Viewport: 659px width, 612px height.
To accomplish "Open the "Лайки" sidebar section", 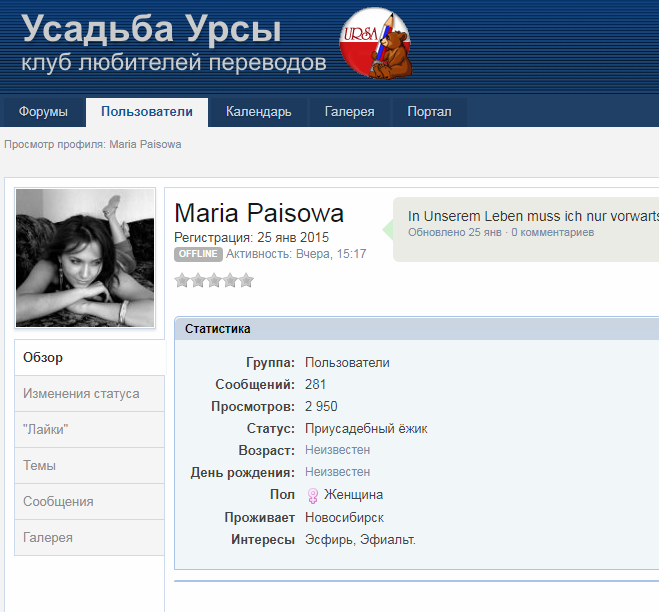I will pos(90,430).
